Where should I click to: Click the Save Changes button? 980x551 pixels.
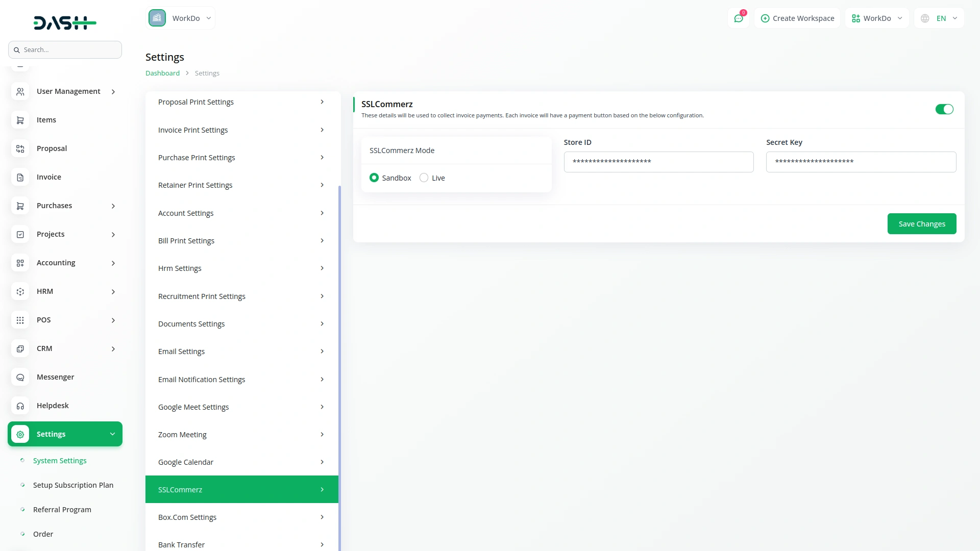[x=921, y=224]
